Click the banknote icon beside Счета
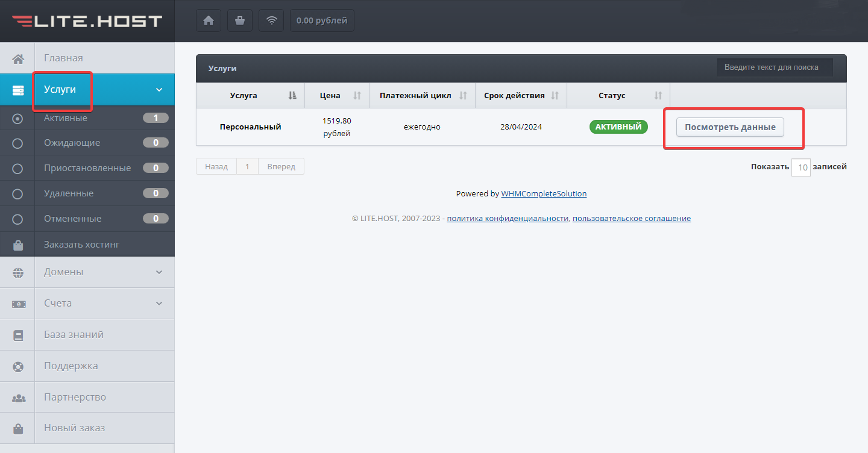868x453 pixels. click(18, 304)
